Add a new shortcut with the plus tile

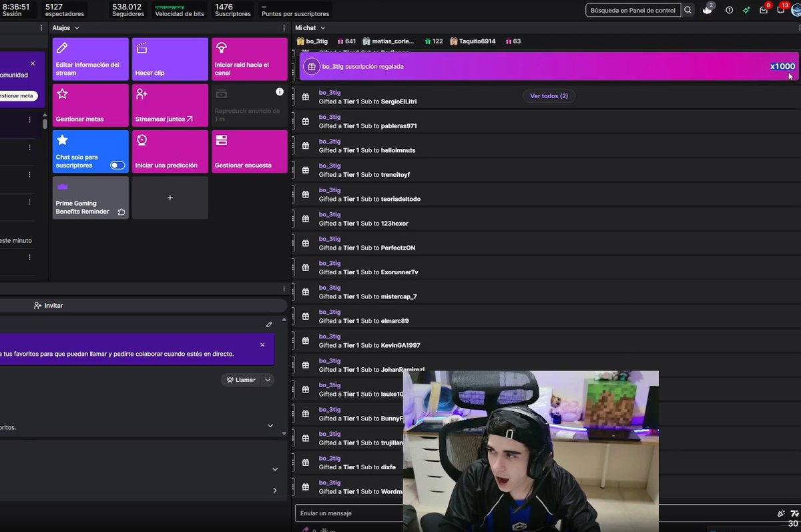point(170,198)
